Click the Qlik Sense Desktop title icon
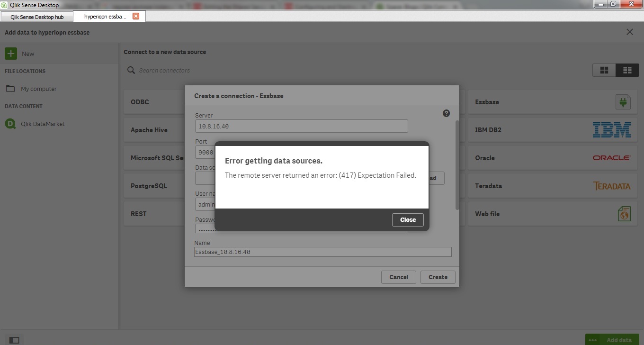The width and height of the screenshot is (644, 345). point(4,5)
